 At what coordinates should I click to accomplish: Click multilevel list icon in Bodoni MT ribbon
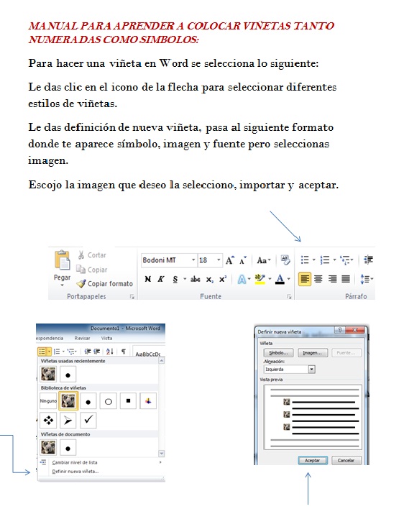click(344, 260)
